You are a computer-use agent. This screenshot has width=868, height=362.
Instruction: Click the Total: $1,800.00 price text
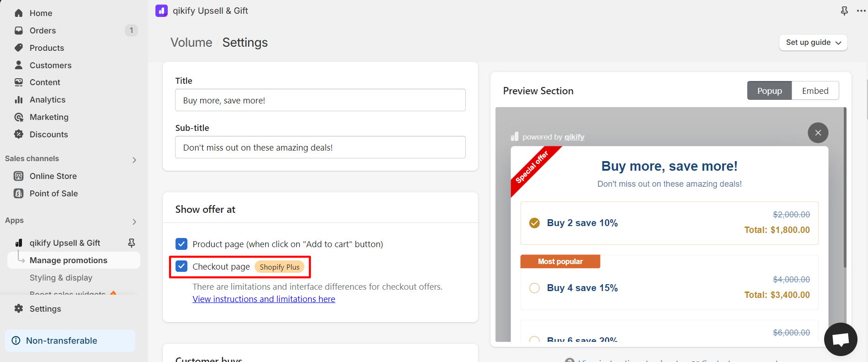[777, 230]
